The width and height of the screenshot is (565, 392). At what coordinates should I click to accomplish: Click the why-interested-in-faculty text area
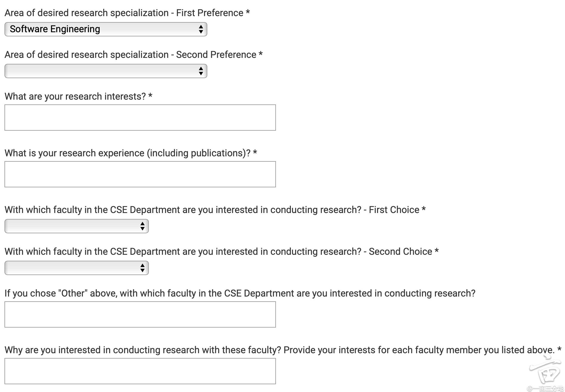pos(140,371)
